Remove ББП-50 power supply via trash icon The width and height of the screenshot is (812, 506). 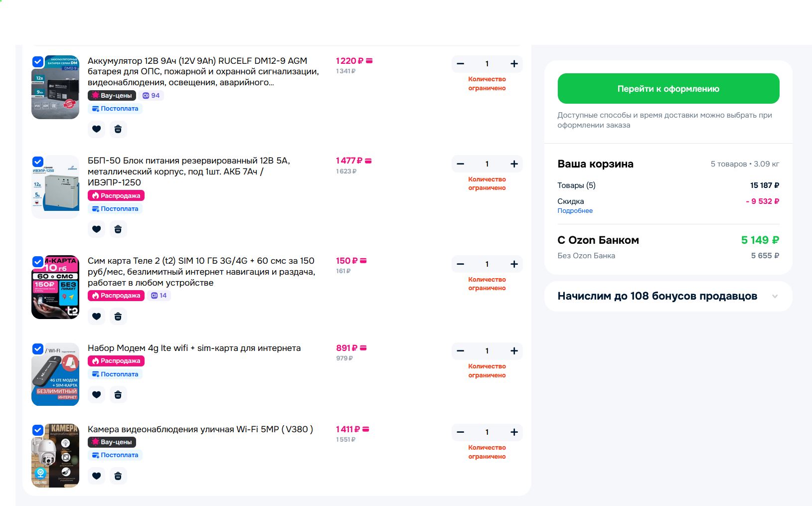[x=118, y=229]
